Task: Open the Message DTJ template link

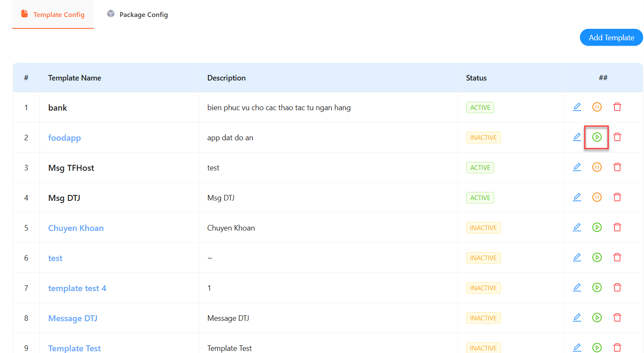Action: point(73,318)
